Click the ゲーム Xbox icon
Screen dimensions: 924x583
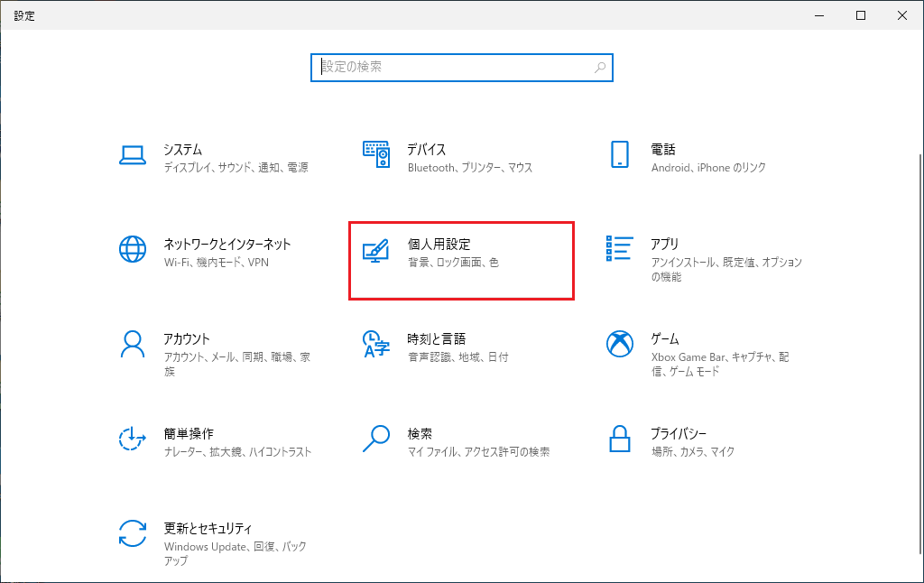coord(619,344)
